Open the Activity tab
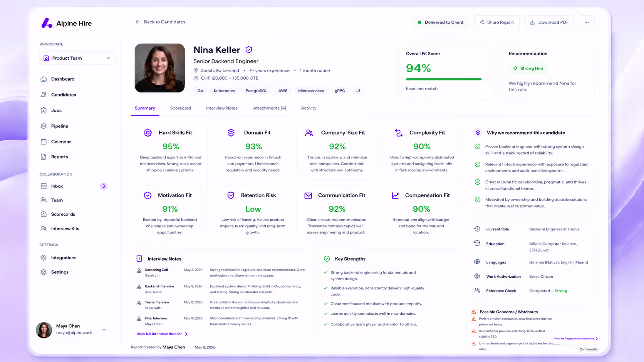This screenshot has height=362, width=644. coord(309,108)
